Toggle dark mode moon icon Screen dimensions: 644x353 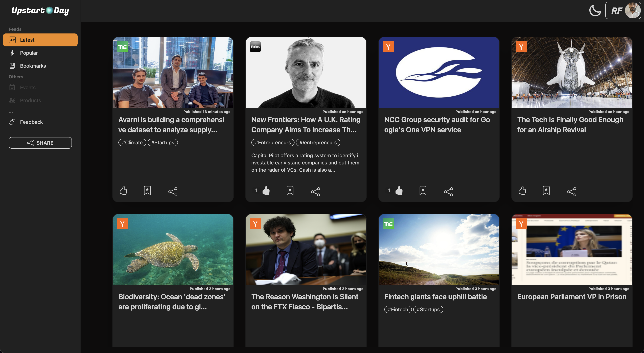595,10
